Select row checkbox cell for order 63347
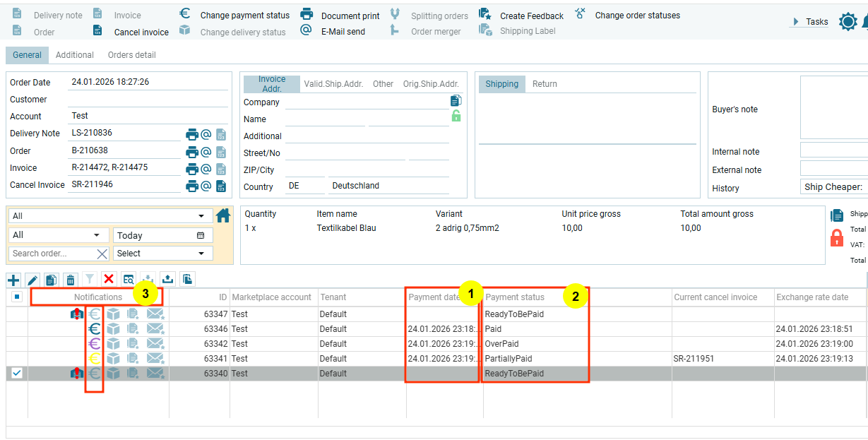This screenshot has height=440, width=868. pos(17,314)
